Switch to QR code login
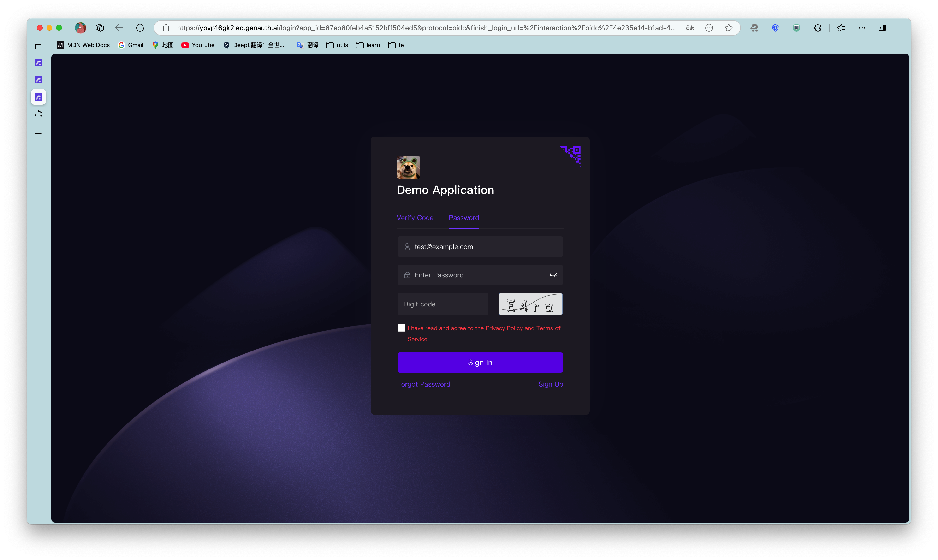 pyautogui.click(x=571, y=155)
